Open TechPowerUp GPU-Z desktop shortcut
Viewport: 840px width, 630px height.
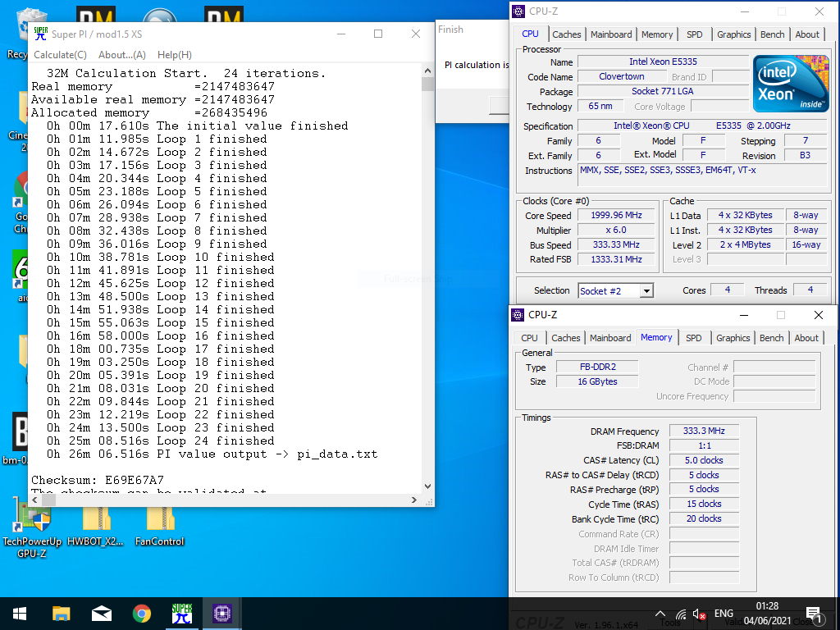(x=32, y=527)
